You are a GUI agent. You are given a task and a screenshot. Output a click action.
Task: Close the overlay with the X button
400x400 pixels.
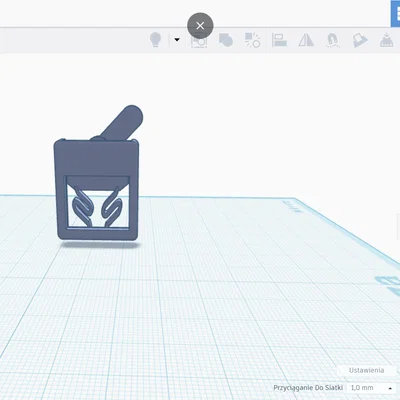pos(200,26)
